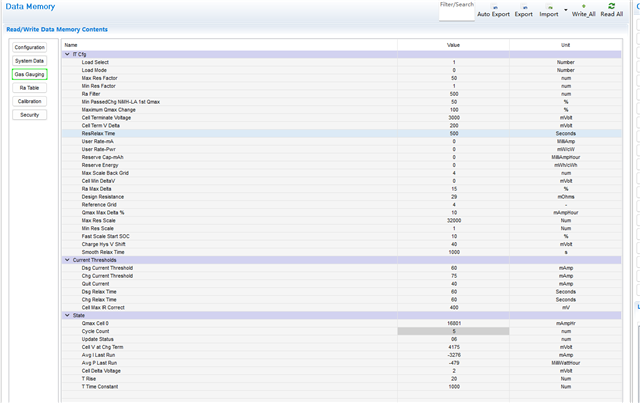This screenshot has width=640, height=403.
Task: Edit the Chg Current Threshold value 75
Action: [453, 276]
